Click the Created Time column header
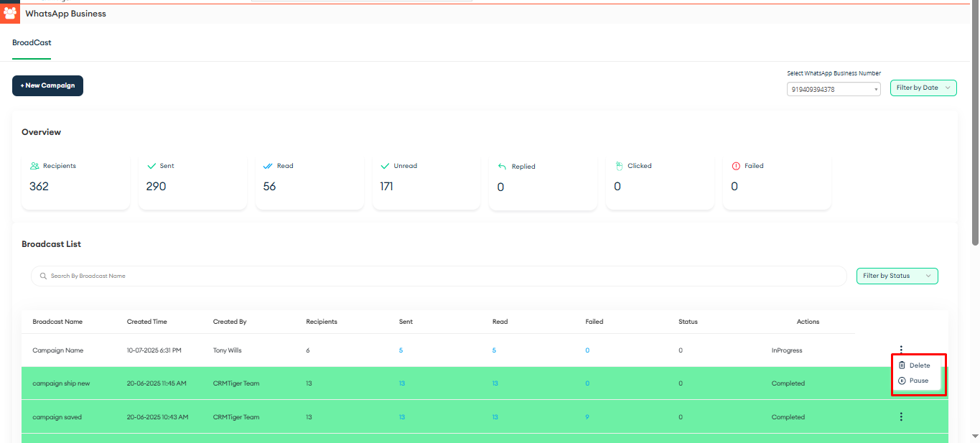 point(147,322)
